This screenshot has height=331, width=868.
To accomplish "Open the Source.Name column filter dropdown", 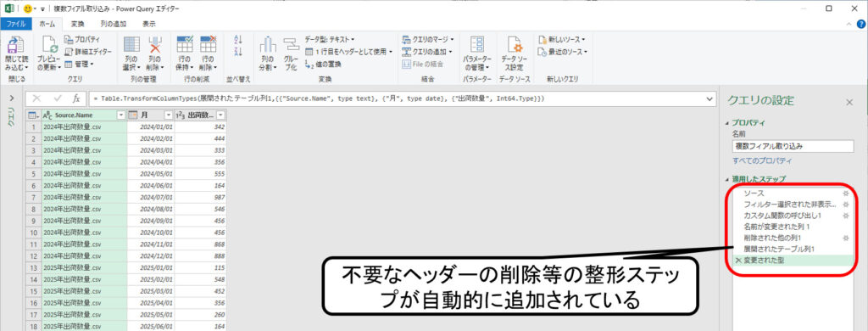I will point(120,115).
